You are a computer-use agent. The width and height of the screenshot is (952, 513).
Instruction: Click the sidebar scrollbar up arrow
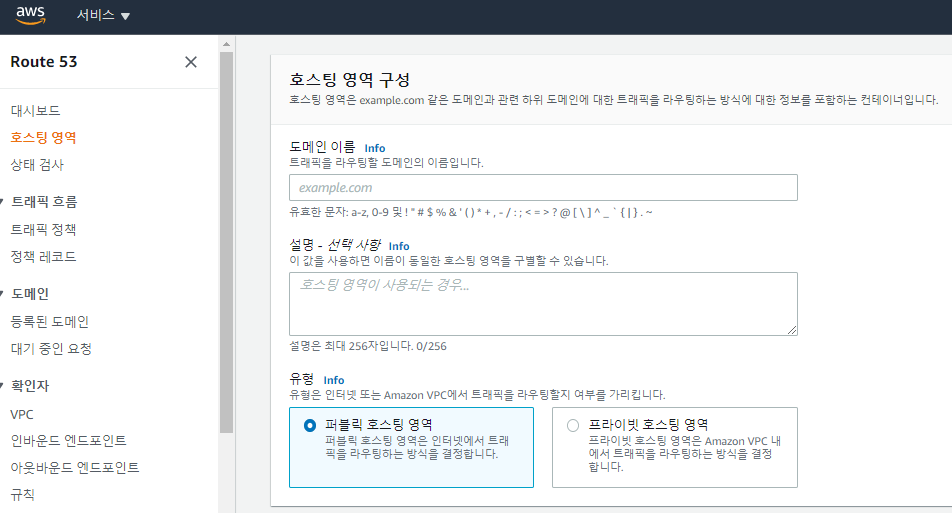pos(226,44)
